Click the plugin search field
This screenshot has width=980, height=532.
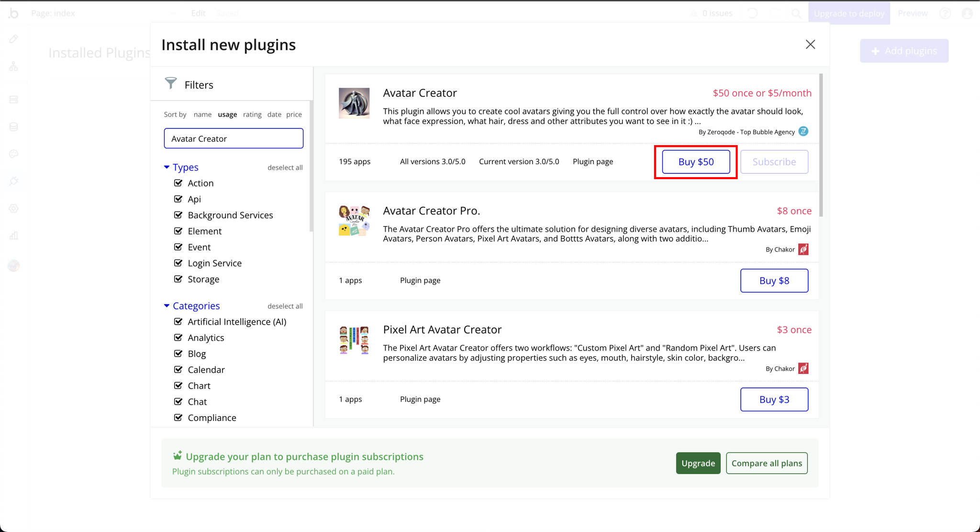click(x=234, y=138)
